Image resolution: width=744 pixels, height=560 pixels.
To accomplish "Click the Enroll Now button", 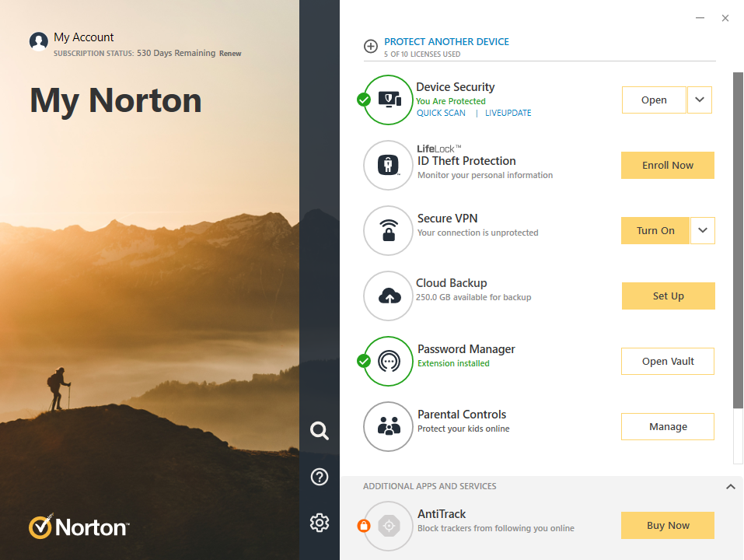I will click(667, 166).
